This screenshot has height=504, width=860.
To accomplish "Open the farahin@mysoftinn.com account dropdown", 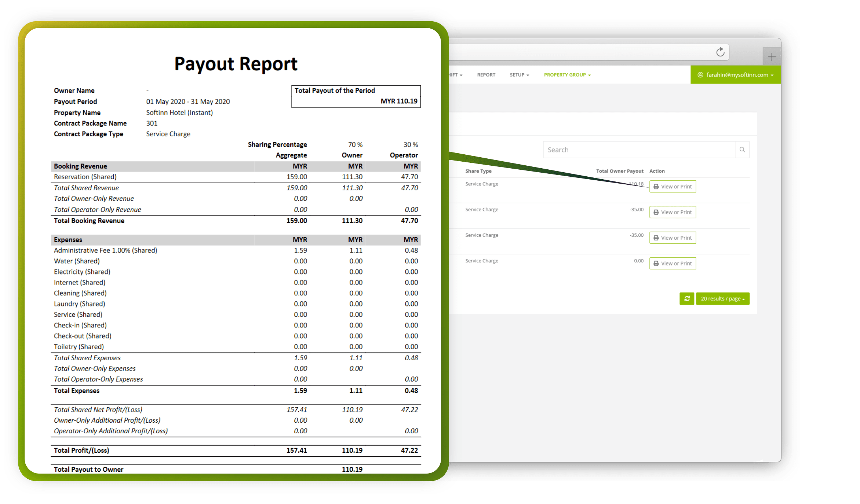I will [x=736, y=75].
